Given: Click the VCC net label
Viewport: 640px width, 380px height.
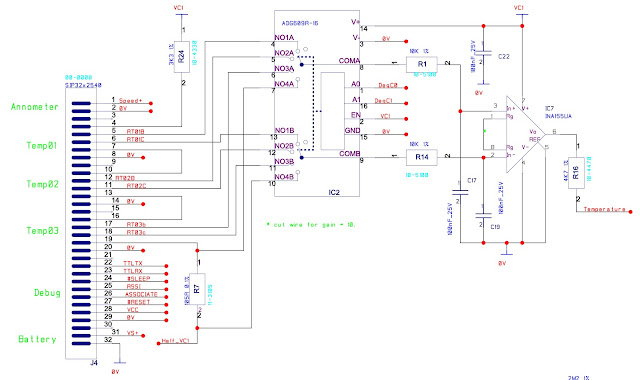Looking at the screenshot, I should [133, 310].
